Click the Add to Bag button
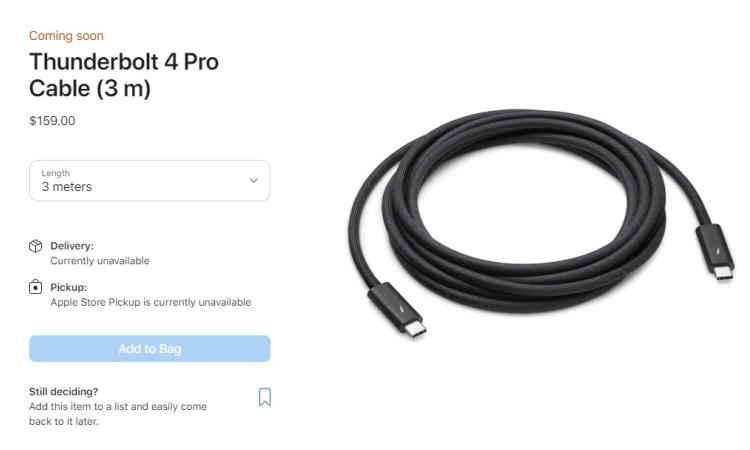 (x=150, y=349)
